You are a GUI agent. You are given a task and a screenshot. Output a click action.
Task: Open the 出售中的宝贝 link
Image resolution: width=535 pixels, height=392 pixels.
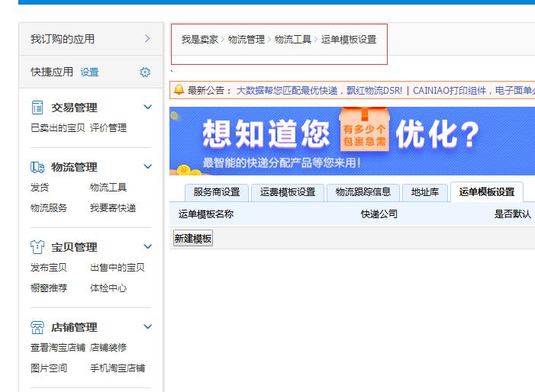(118, 267)
